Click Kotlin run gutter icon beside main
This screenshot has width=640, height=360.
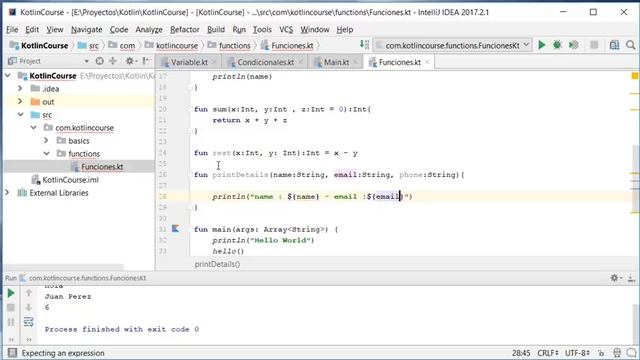(176, 229)
